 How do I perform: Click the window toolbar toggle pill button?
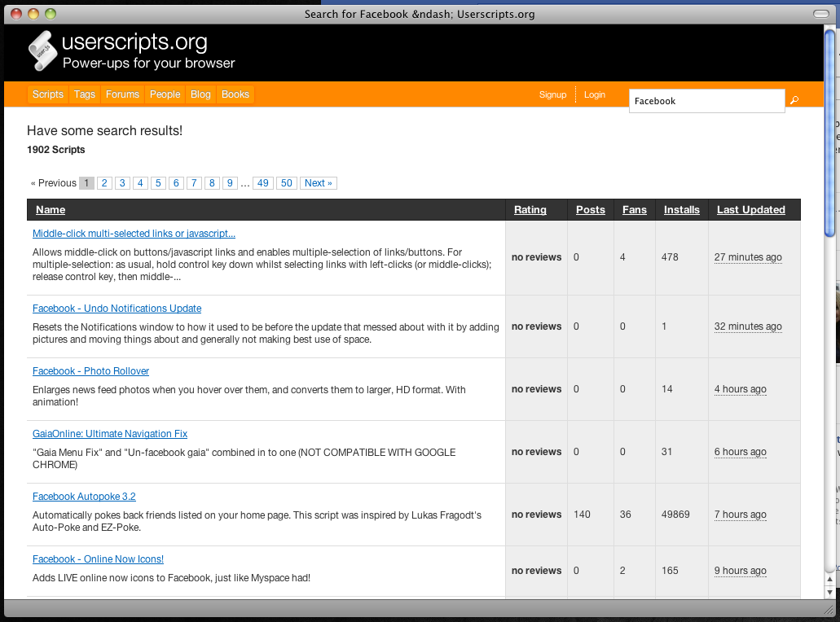point(820,14)
